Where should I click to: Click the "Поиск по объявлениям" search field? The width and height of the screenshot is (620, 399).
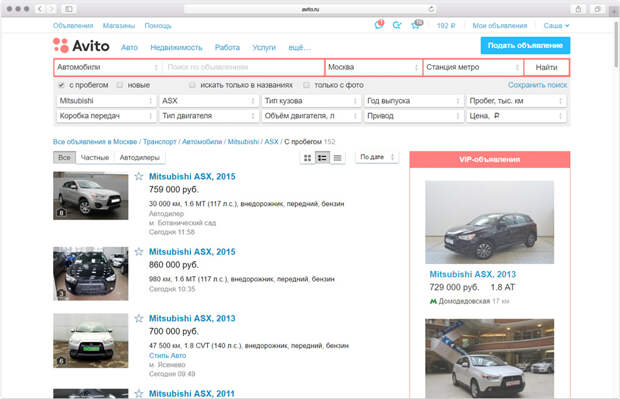[243, 67]
